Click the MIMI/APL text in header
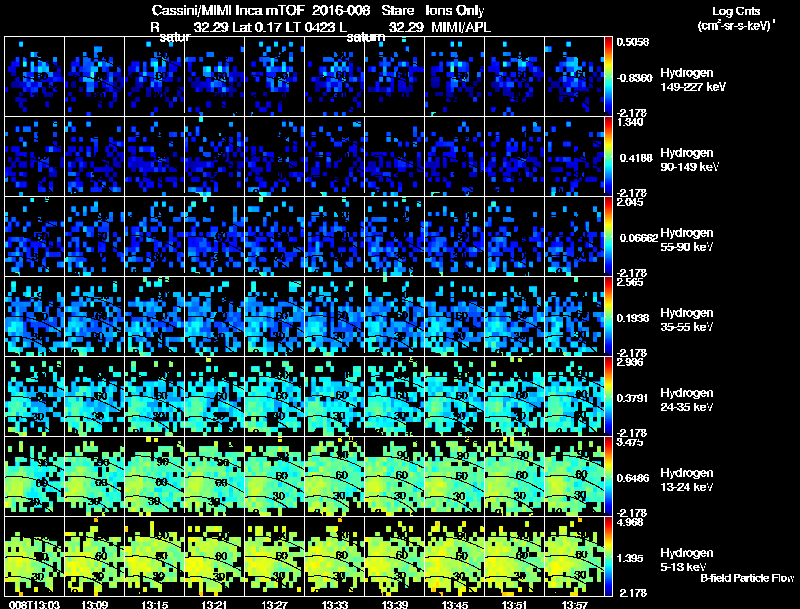800x609 pixels. (x=461, y=27)
